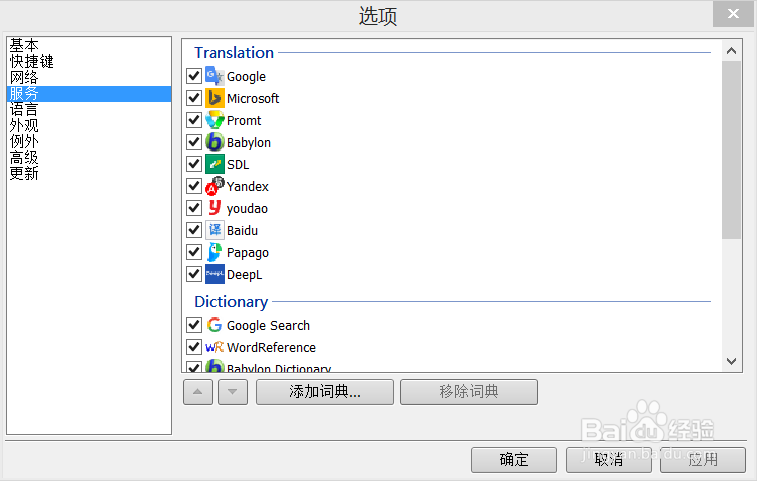Uncheck the Papago checkbox
Screen dimensions: 757x481
click(x=194, y=252)
